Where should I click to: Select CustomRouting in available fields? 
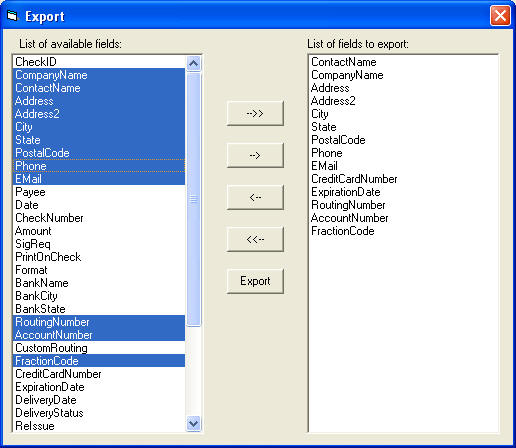(x=99, y=348)
